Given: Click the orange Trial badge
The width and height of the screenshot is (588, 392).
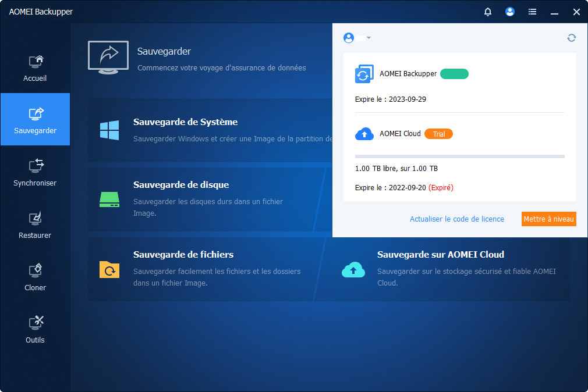Looking at the screenshot, I should [x=439, y=134].
